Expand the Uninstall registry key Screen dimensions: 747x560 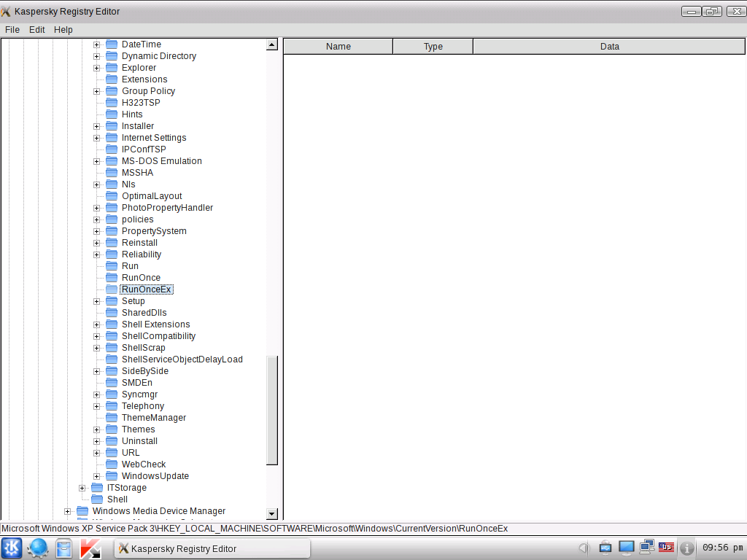click(x=97, y=441)
